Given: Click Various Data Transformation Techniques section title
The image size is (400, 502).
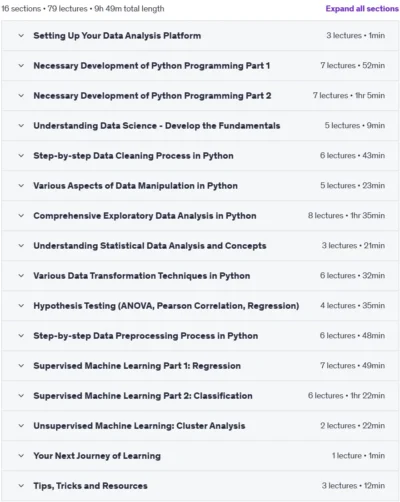Looking at the screenshot, I should click(x=142, y=276).
